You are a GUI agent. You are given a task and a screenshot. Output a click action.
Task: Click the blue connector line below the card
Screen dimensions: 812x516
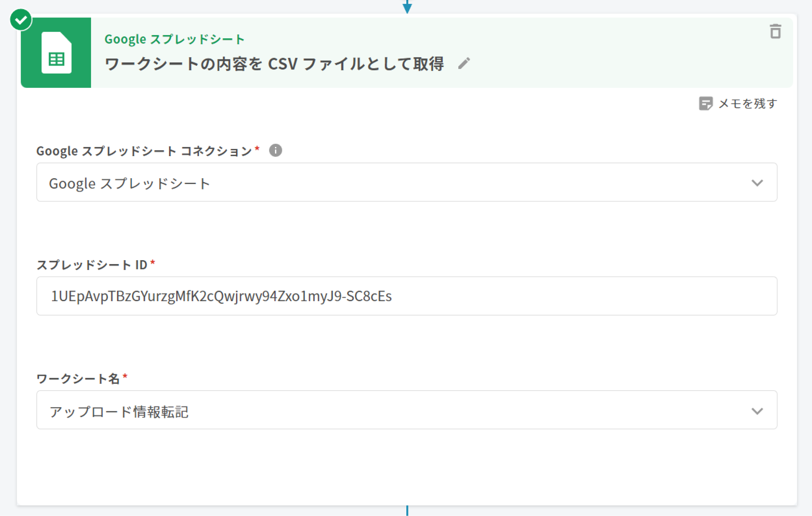pos(407,510)
